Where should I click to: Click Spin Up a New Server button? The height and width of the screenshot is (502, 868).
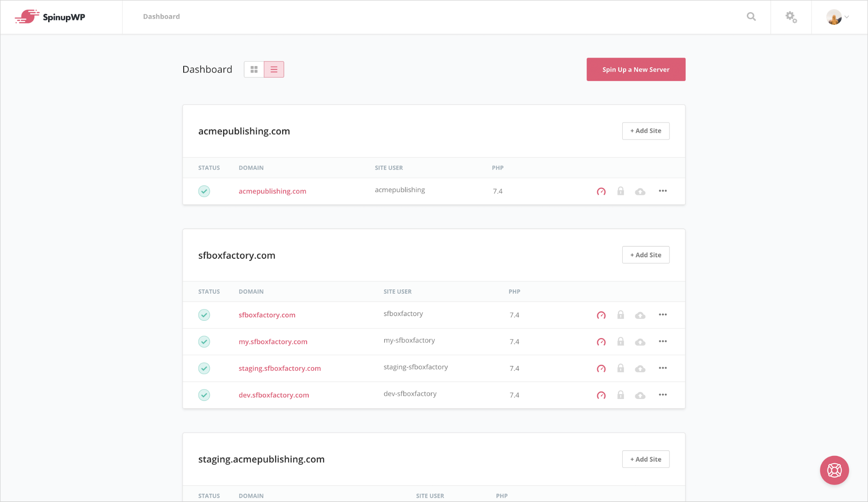(x=636, y=70)
